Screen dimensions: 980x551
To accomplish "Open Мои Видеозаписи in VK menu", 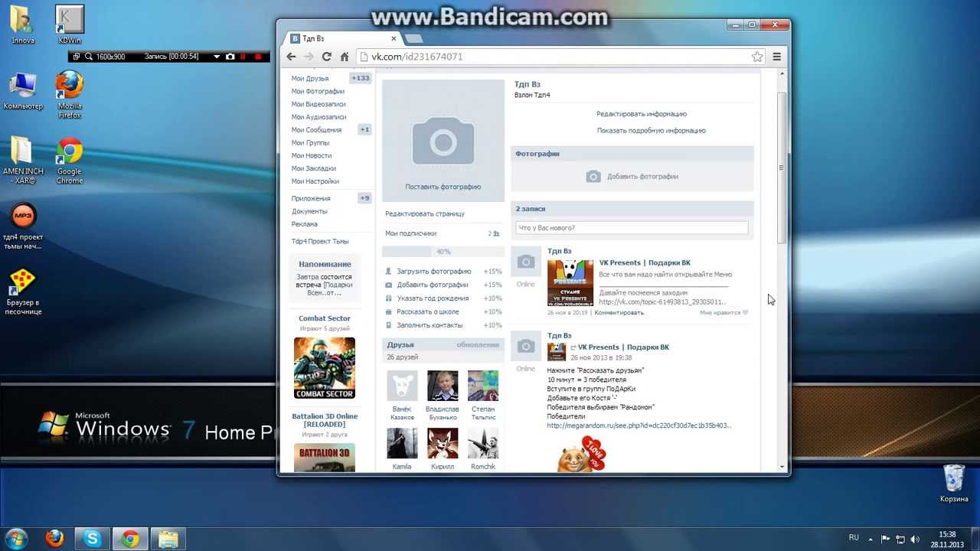I will (x=318, y=104).
